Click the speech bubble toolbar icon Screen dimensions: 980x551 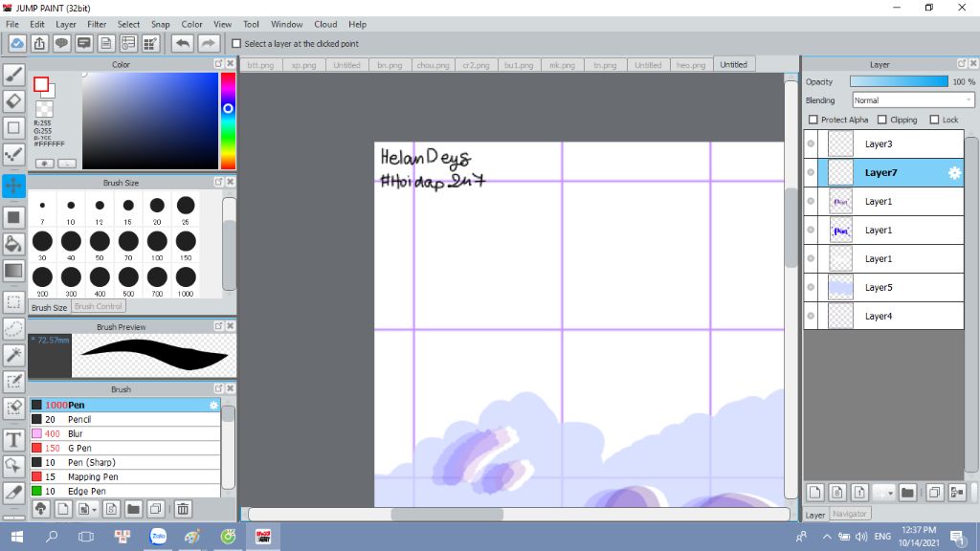[x=61, y=43]
